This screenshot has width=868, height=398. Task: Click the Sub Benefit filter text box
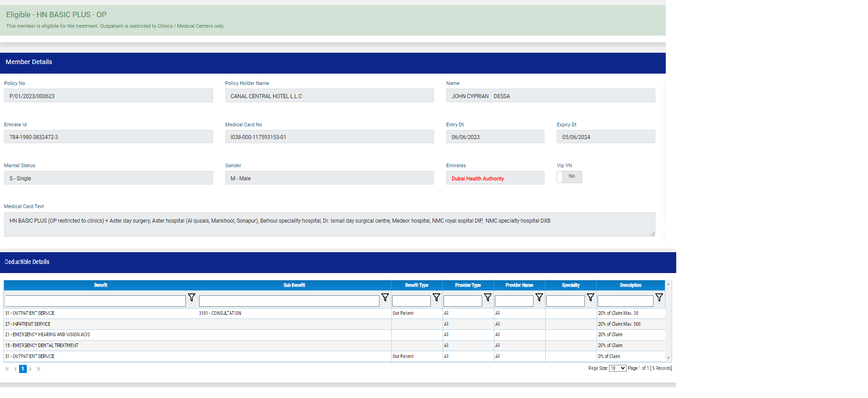point(289,301)
